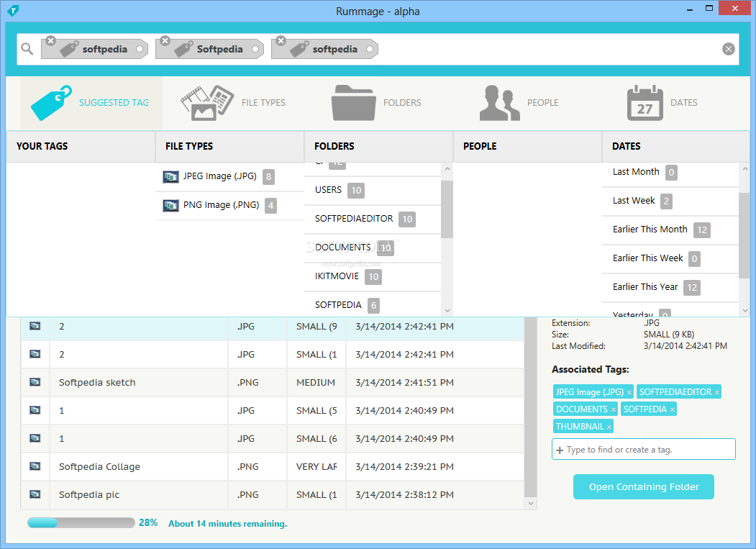756x549 pixels.
Task: Click the DOCUMENTS associated tag label
Action: pyautogui.click(x=581, y=409)
